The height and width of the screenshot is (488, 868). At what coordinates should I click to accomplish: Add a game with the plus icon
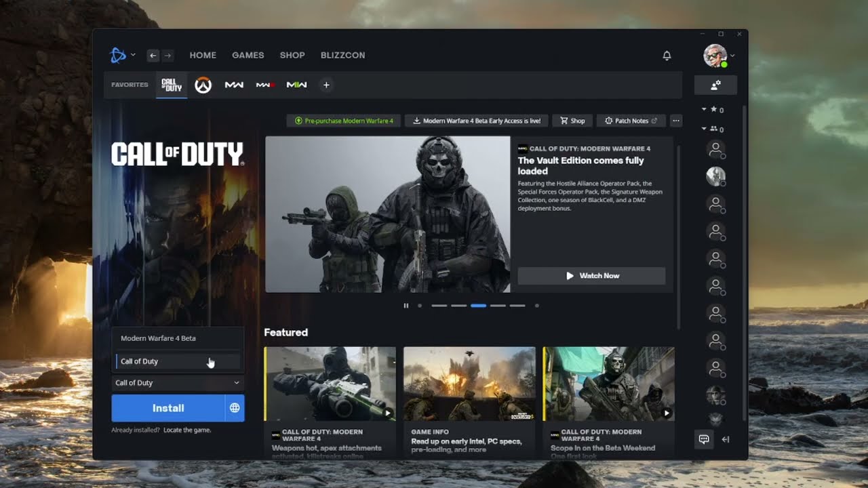click(326, 85)
